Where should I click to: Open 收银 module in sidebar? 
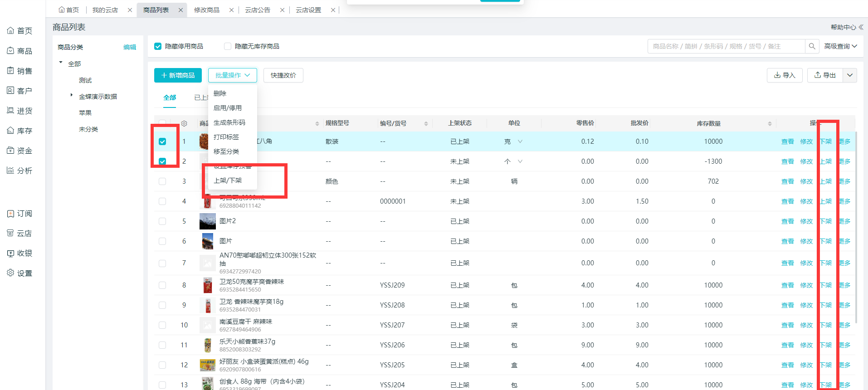coord(20,253)
